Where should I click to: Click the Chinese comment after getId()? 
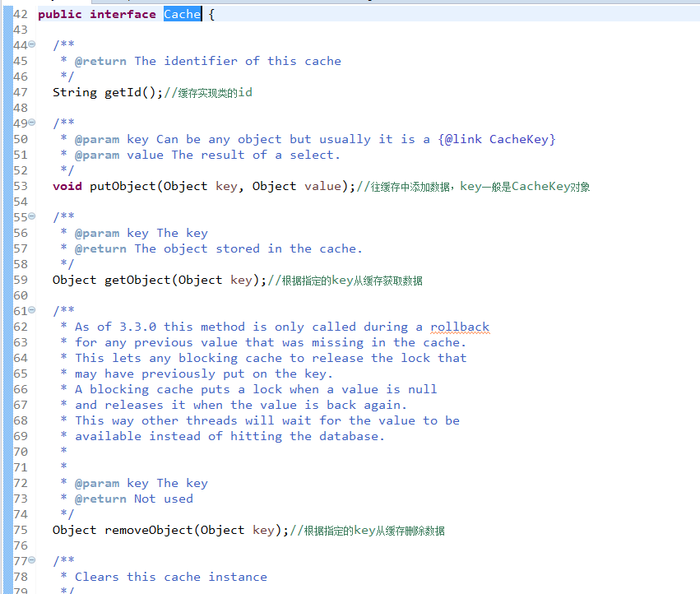pyautogui.click(x=208, y=92)
